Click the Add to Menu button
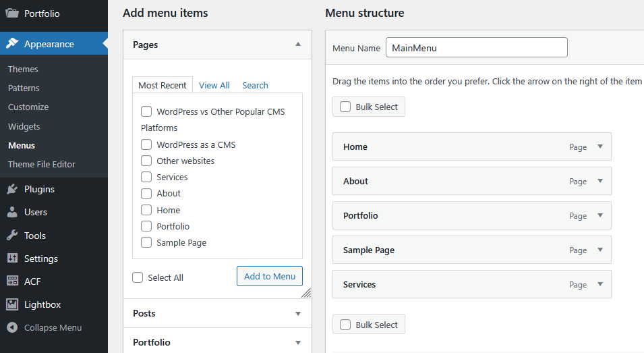This screenshot has width=644, height=353. pos(270,276)
